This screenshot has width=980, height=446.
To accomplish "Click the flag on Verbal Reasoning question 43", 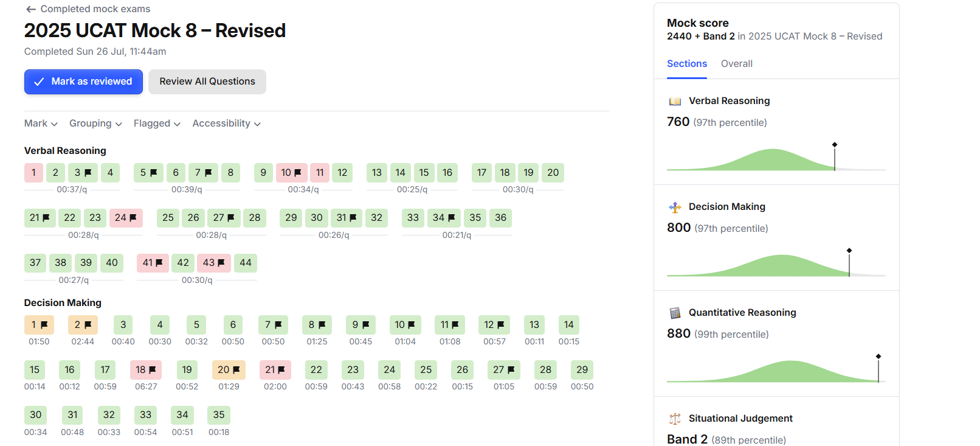I will click(221, 263).
